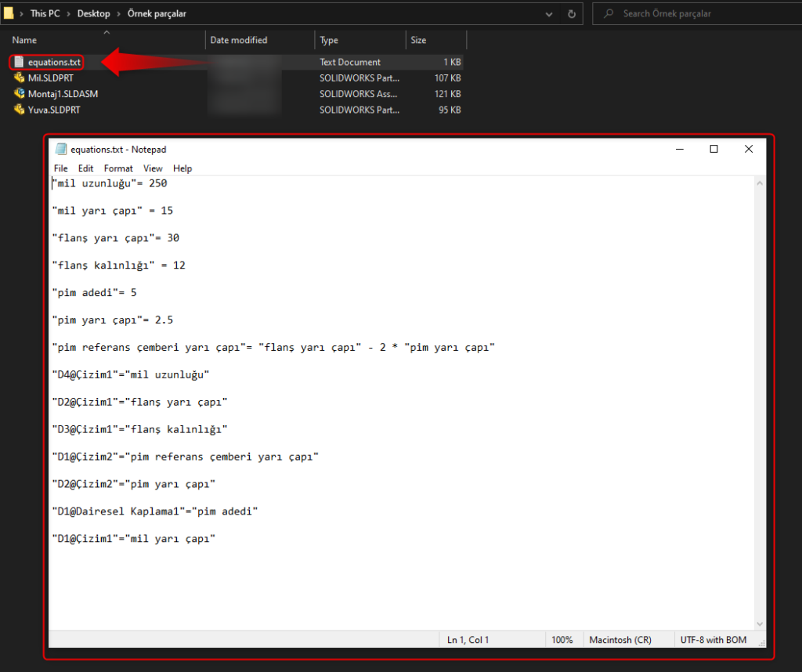Click the "D1@Dairesel Kaplama1" line
The height and width of the screenshot is (672, 802).
point(155,511)
